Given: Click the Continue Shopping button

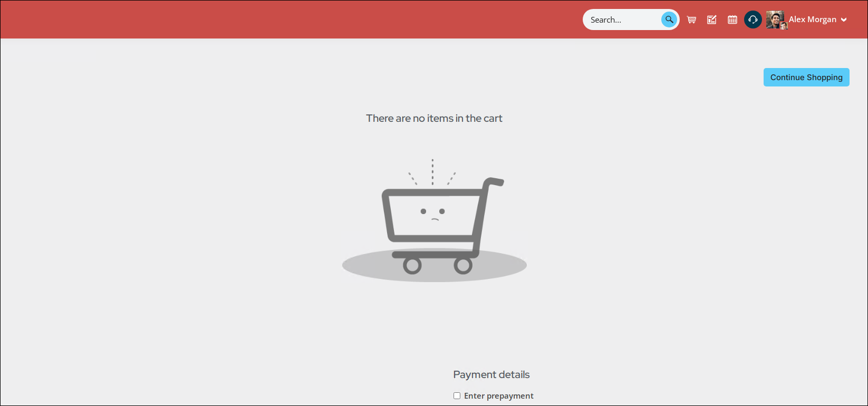Looking at the screenshot, I should (x=806, y=77).
